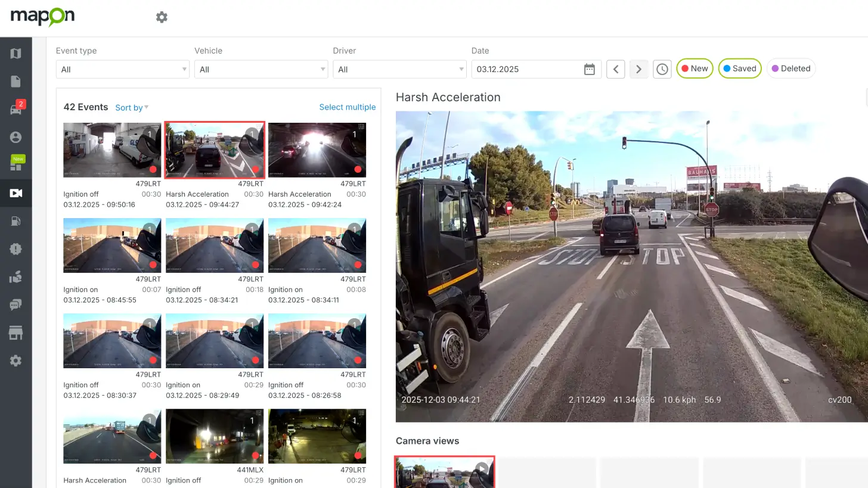The height and width of the screenshot is (488, 868).
Task: Open the settings gear in the top bar
Action: point(162,17)
